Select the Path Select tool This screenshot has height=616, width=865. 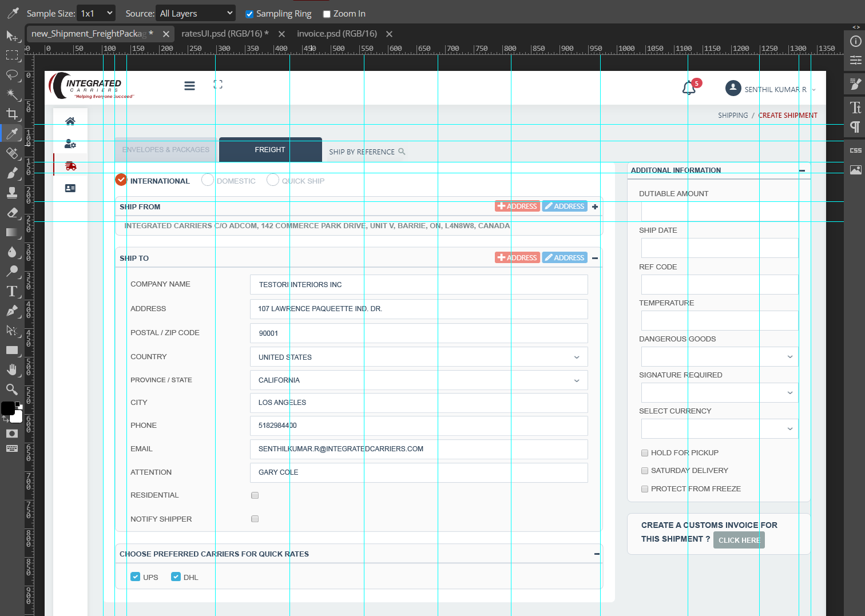(x=11, y=330)
